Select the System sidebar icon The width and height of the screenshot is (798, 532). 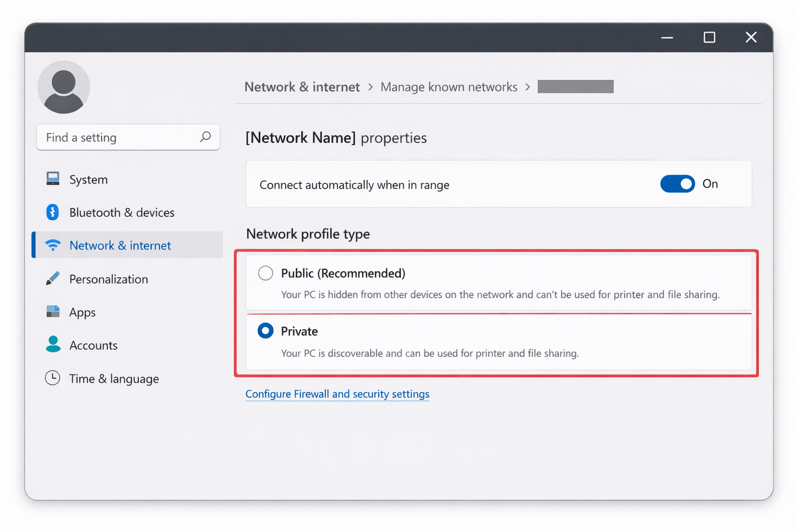(x=52, y=179)
